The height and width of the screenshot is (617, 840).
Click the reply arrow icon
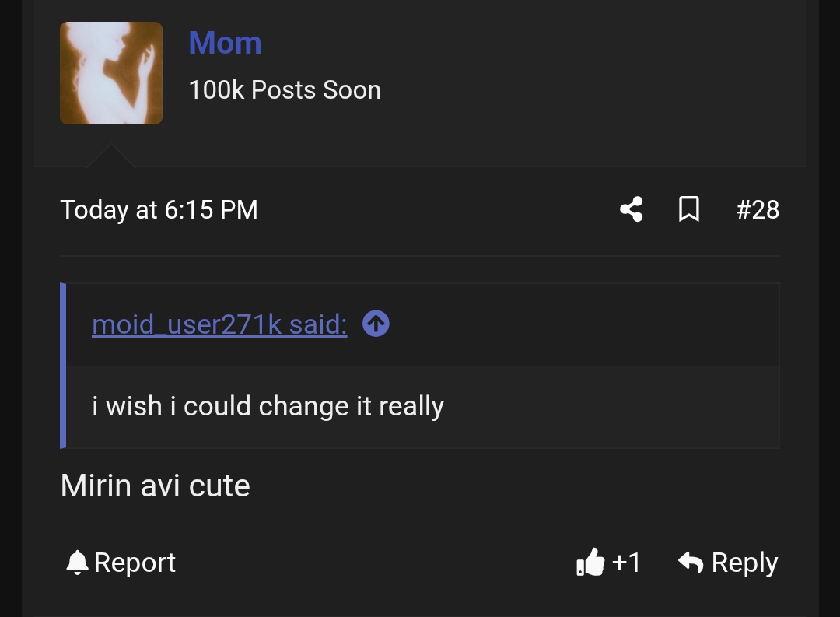pyautogui.click(x=691, y=562)
